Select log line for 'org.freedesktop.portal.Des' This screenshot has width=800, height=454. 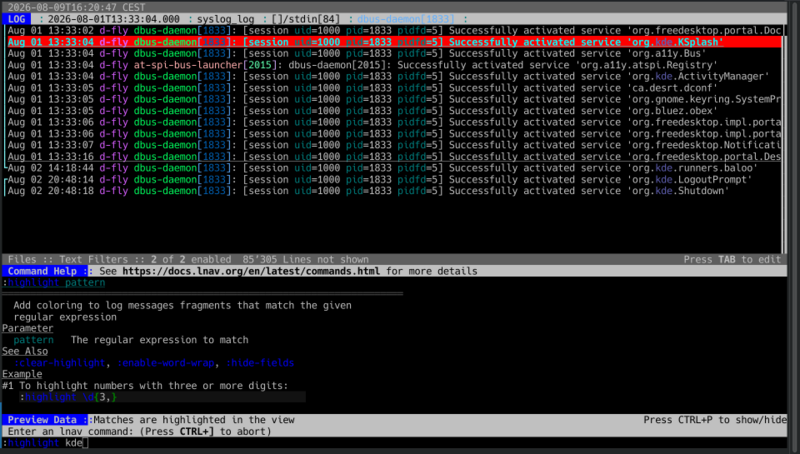tap(394, 157)
